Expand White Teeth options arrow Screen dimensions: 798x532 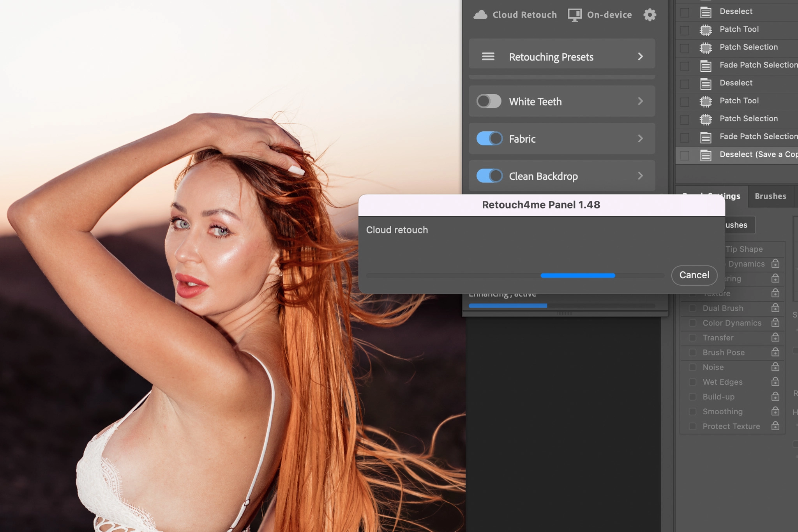coord(640,101)
